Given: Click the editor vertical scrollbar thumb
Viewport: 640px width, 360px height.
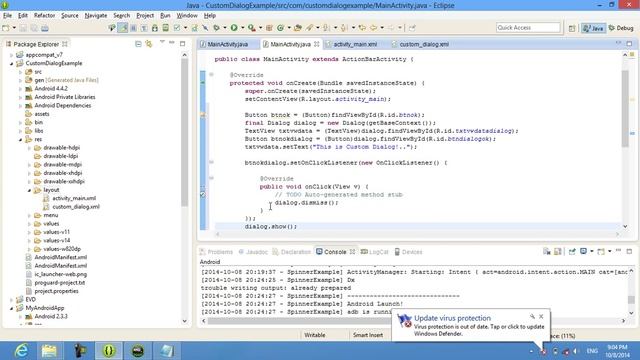Looking at the screenshot, I should [625, 108].
